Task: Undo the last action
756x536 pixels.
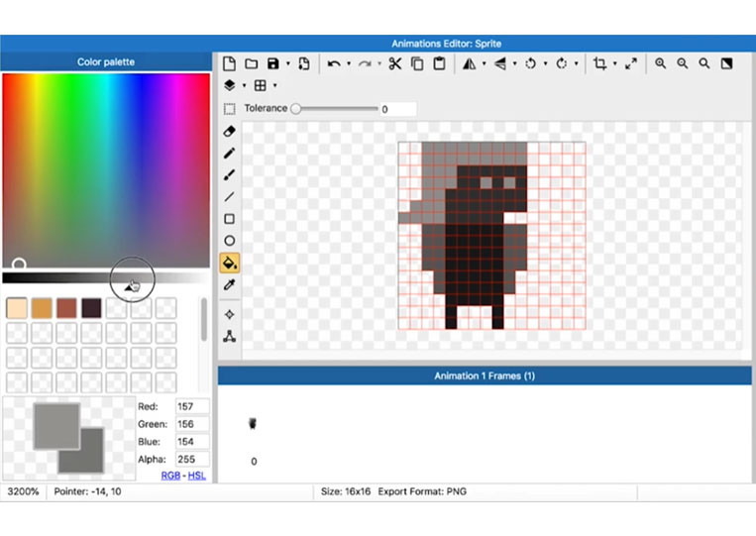Action: 334,63
